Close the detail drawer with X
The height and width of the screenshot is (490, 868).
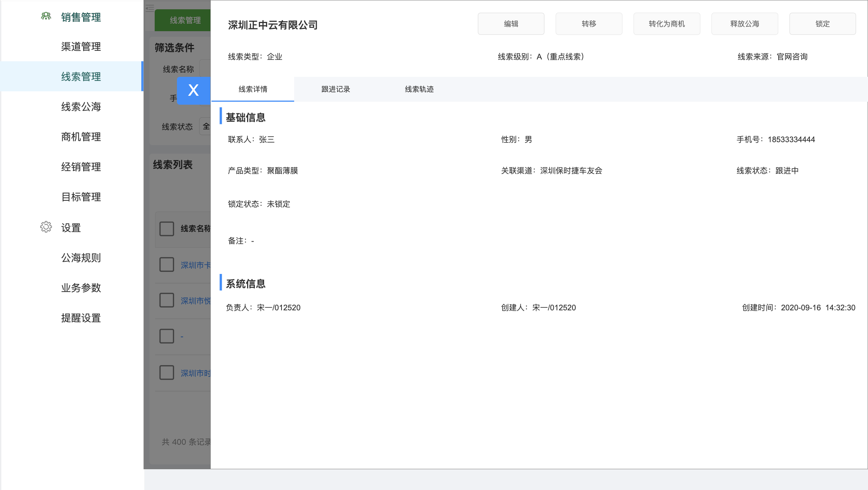click(194, 91)
